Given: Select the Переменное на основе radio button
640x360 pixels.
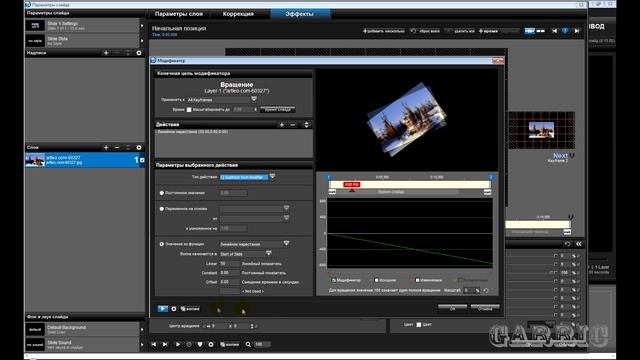Looking at the screenshot, I should 162,209.
